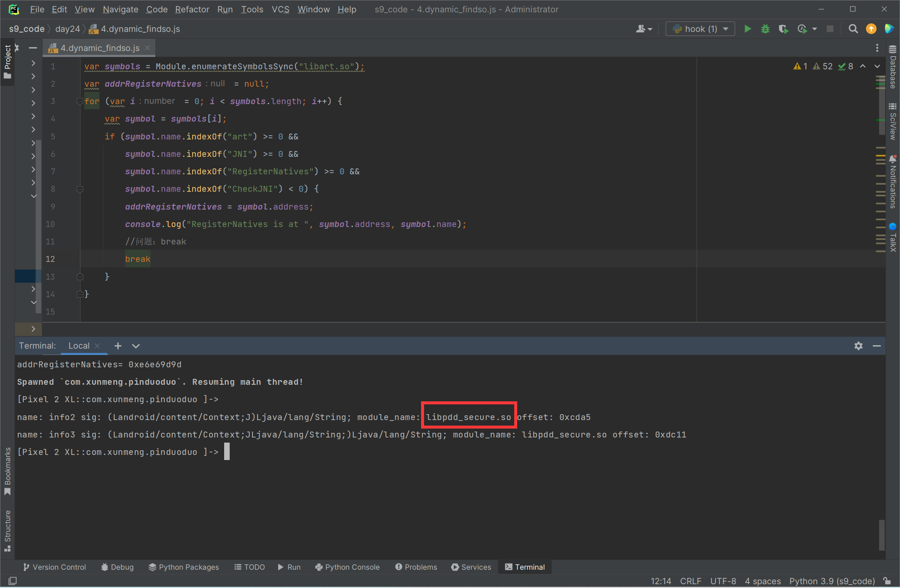This screenshot has width=900, height=588.
Task: Click the orange update arrow icon
Action: [x=871, y=29]
